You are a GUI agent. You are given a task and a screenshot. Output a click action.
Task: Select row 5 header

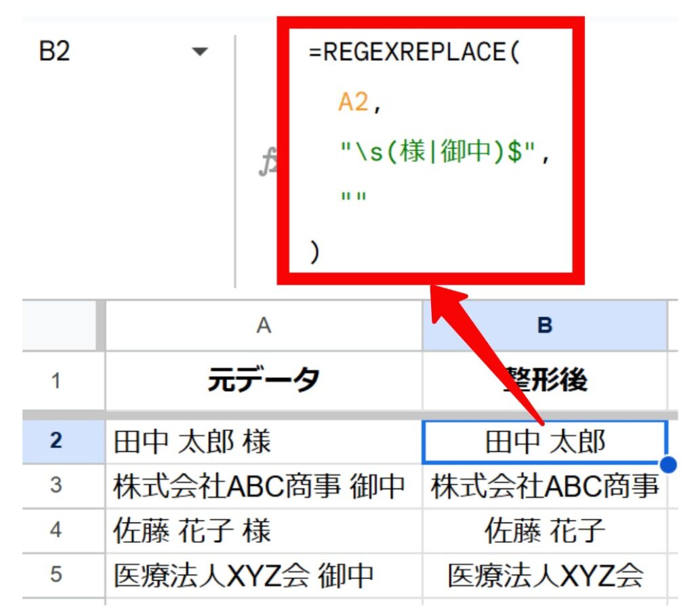56,575
